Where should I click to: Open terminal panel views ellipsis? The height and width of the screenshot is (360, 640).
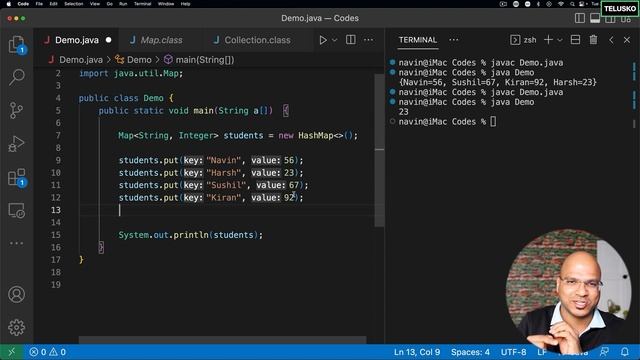click(x=453, y=40)
